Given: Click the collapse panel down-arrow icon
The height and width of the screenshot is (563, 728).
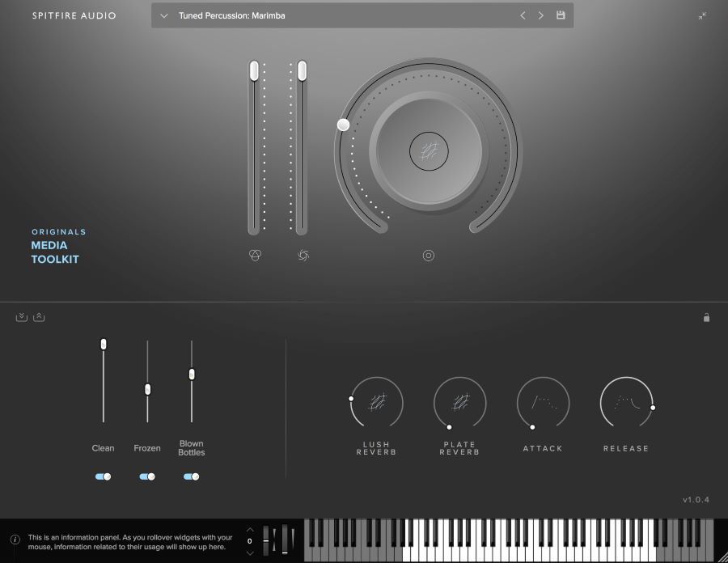Looking at the screenshot, I should pos(21,317).
